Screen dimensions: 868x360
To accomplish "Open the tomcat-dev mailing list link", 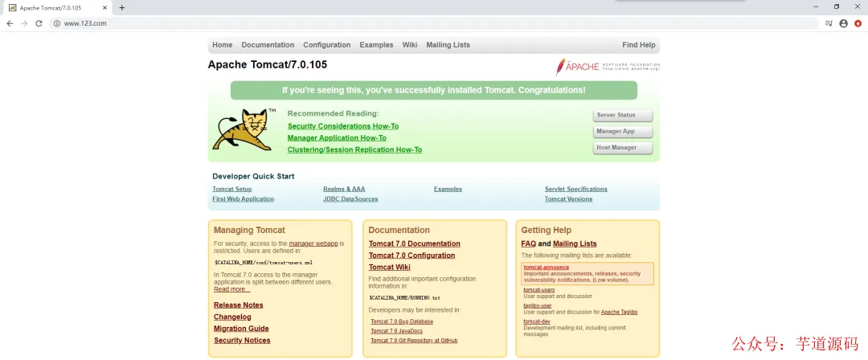I will pos(537,321).
